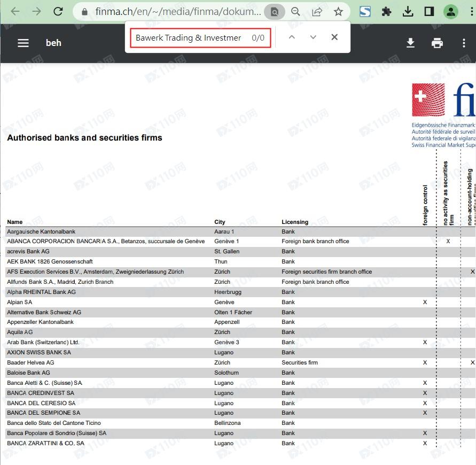Reload the page with refresh icon
Image resolution: width=476 pixels, height=465 pixels.
point(58,11)
